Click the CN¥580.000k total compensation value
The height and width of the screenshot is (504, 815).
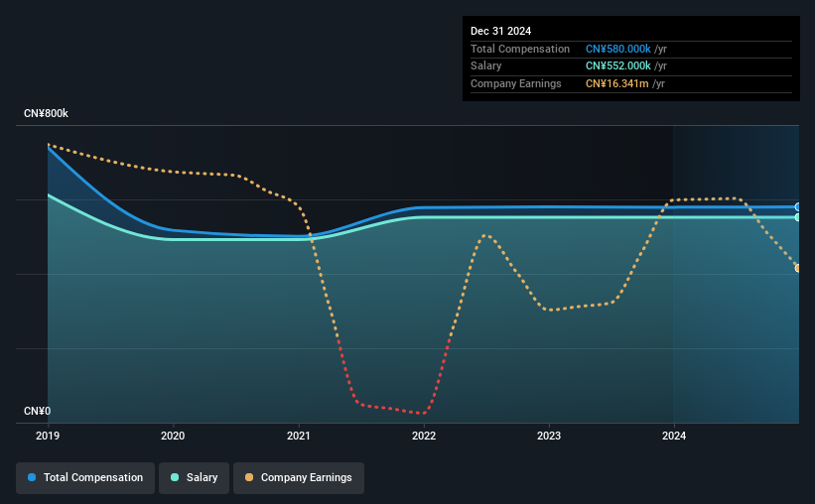tap(618, 49)
